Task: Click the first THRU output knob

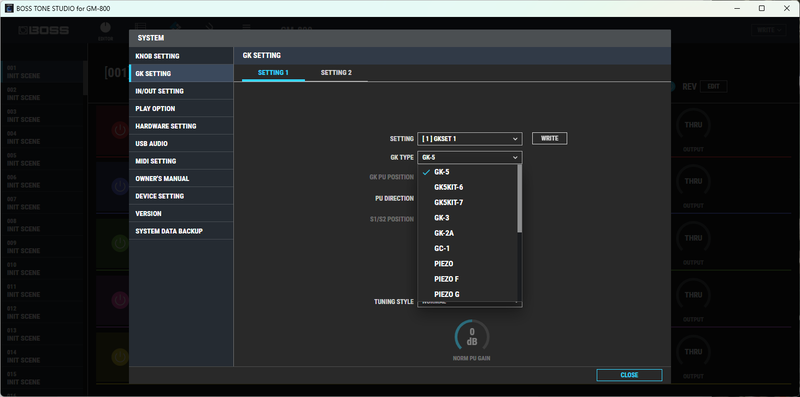Action: (x=693, y=125)
